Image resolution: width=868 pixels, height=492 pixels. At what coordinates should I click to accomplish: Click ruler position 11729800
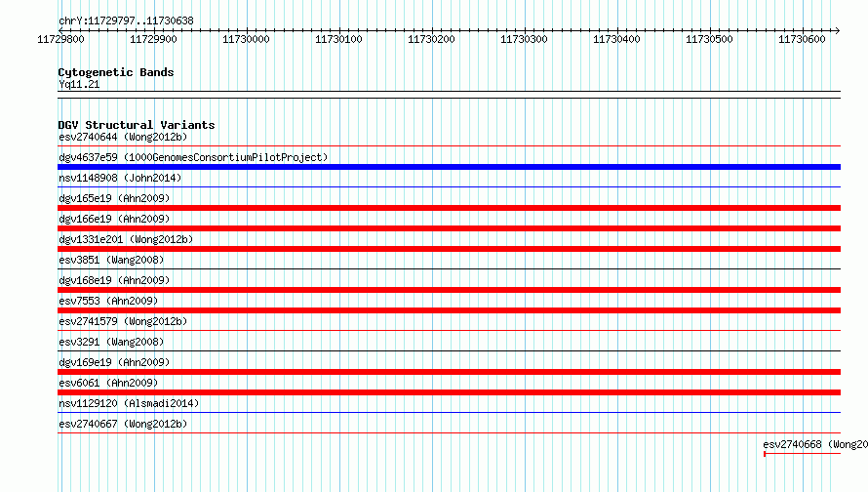(x=60, y=39)
